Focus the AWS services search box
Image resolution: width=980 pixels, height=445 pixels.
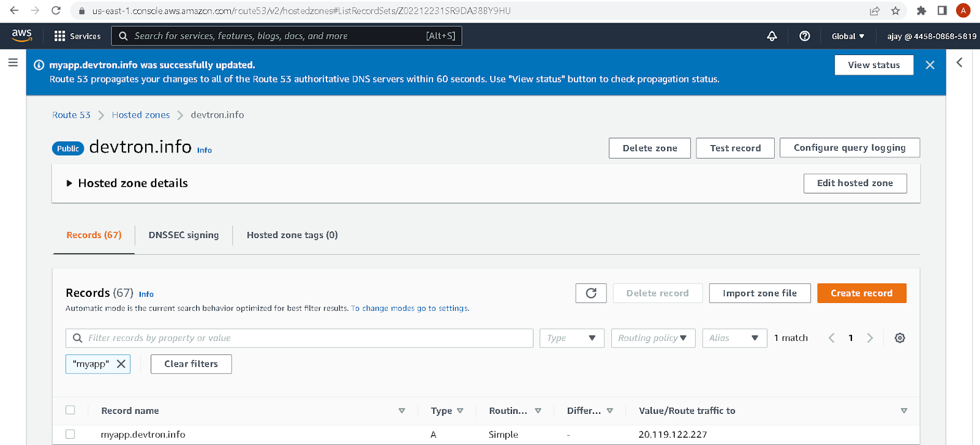click(287, 36)
